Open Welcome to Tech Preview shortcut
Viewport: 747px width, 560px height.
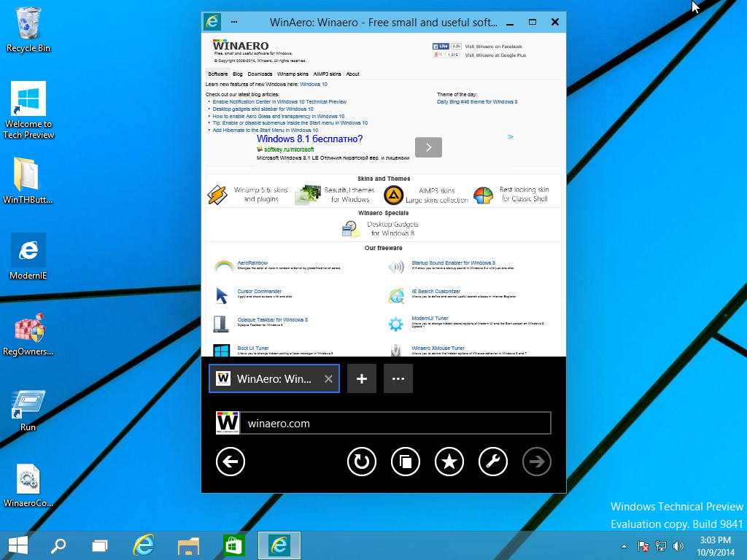28,110
